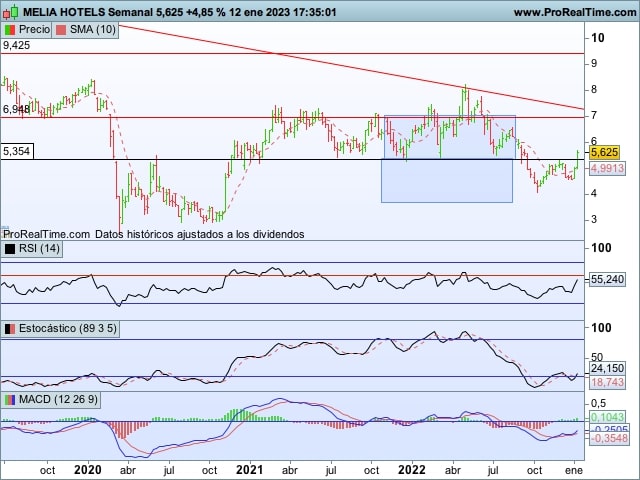Click the candlestick icon beside MELIA HOTELS title
The height and width of the screenshot is (480, 640).
11,12
